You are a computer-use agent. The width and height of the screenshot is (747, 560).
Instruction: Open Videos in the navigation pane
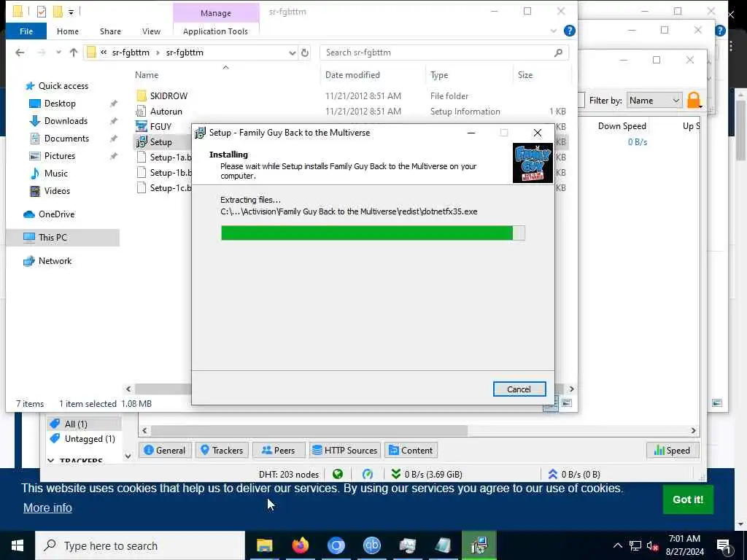point(57,191)
